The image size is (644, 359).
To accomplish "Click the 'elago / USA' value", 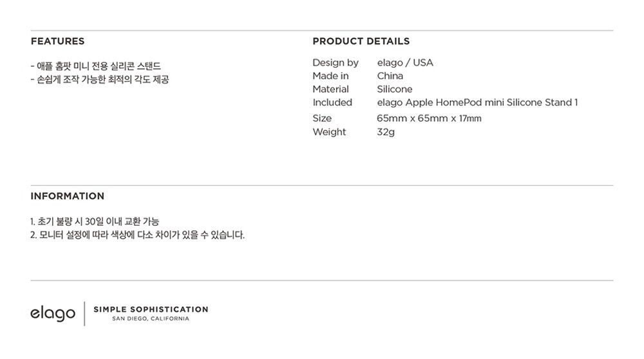I will click(405, 63).
